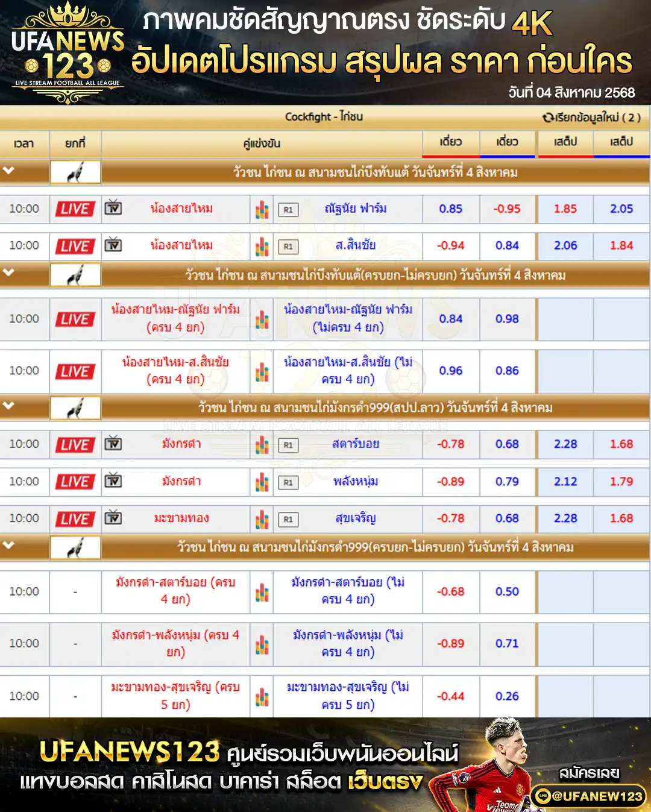This screenshot has height=812, width=651.
Task: Open stats chart for น้องสายใหม่-ณัฐนัย ฟาร์ม ครบ 4 ยก
Action: tap(262, 319)
